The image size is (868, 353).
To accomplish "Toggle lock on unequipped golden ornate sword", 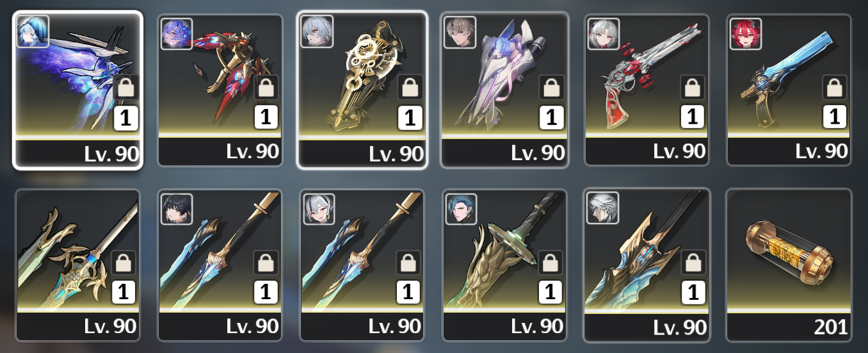I will [124, 263].
